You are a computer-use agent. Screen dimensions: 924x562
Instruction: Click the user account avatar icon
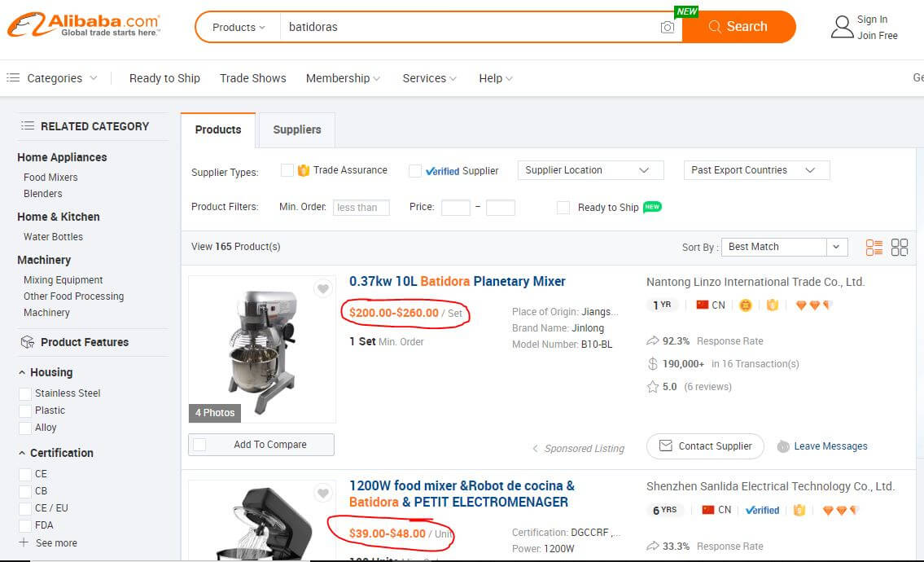pos(842,27)
